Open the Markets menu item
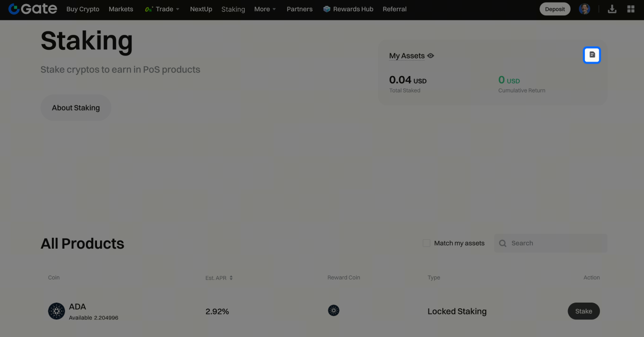Screen dimensions: 644x337 pyautogui.click(x=121, y=9)
